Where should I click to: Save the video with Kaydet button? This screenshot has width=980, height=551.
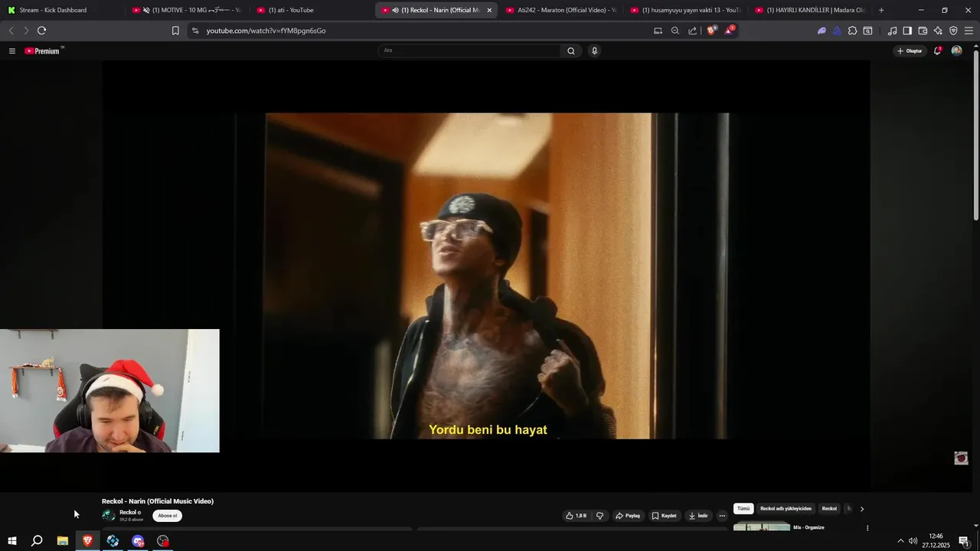(664, 516)
